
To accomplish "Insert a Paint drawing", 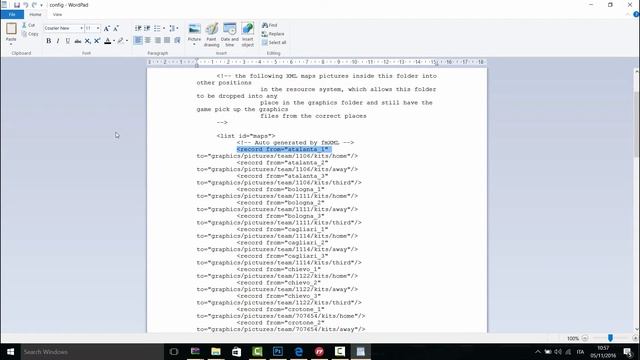I will (211, 35).
